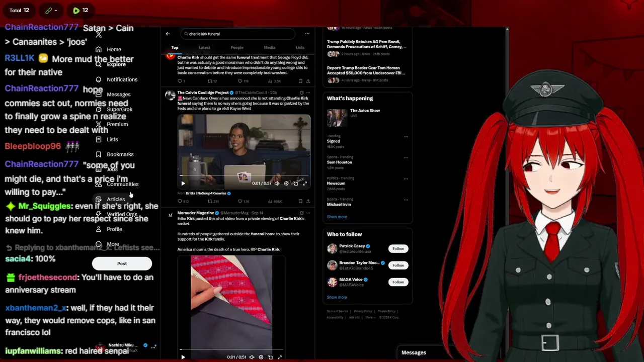The width and height of the screenshot is (644, 362).
Task: Toggle volume on the Candace Owens video
Action: pos(277,184)
